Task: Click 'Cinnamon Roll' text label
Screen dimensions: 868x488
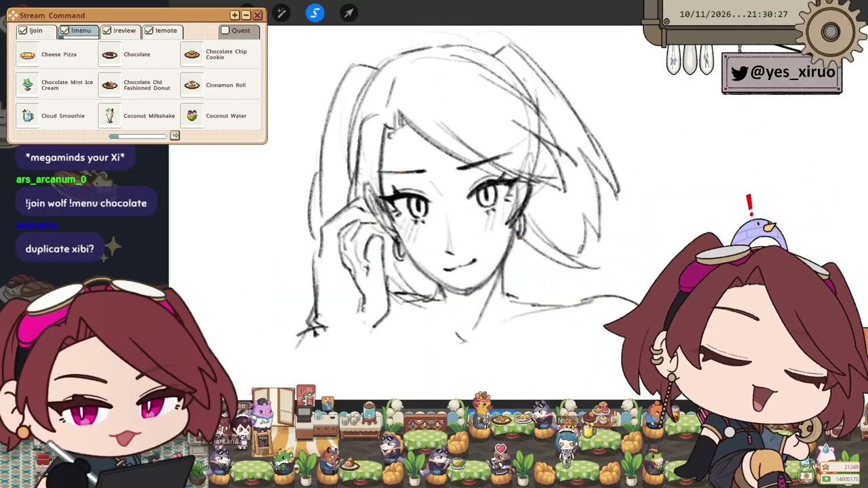Action: coord(226,85)
